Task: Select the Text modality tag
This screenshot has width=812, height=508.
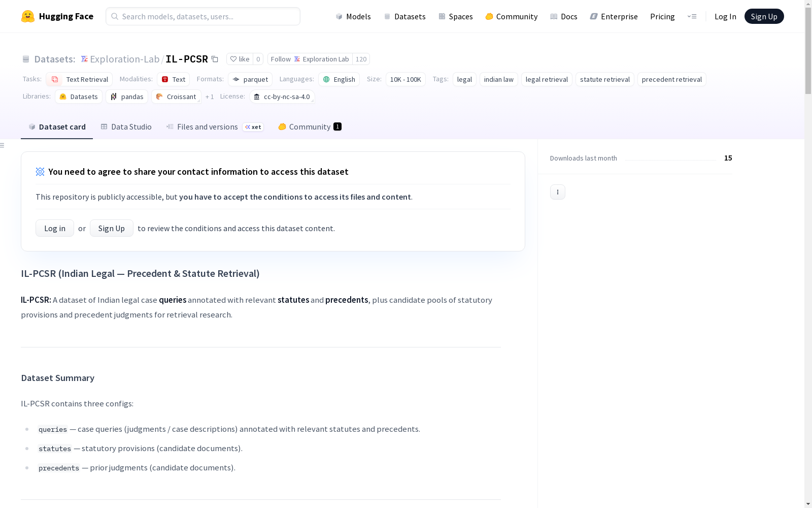Action: [x=173, y=79]
